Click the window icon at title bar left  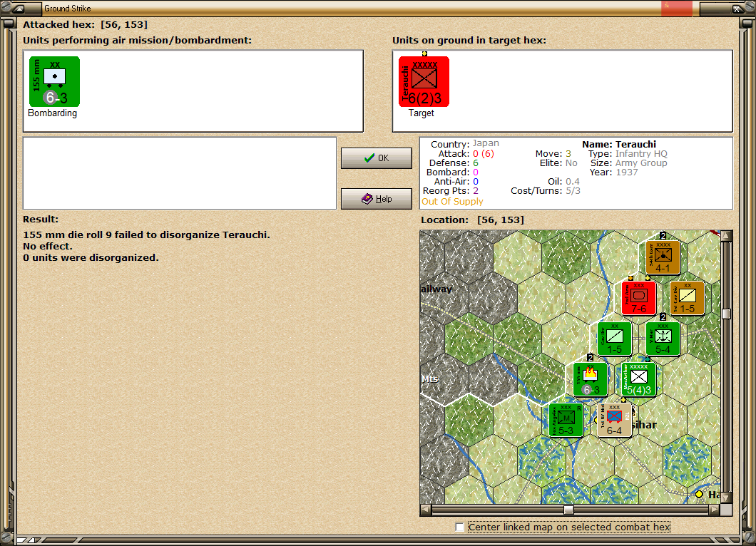[18, 8]
